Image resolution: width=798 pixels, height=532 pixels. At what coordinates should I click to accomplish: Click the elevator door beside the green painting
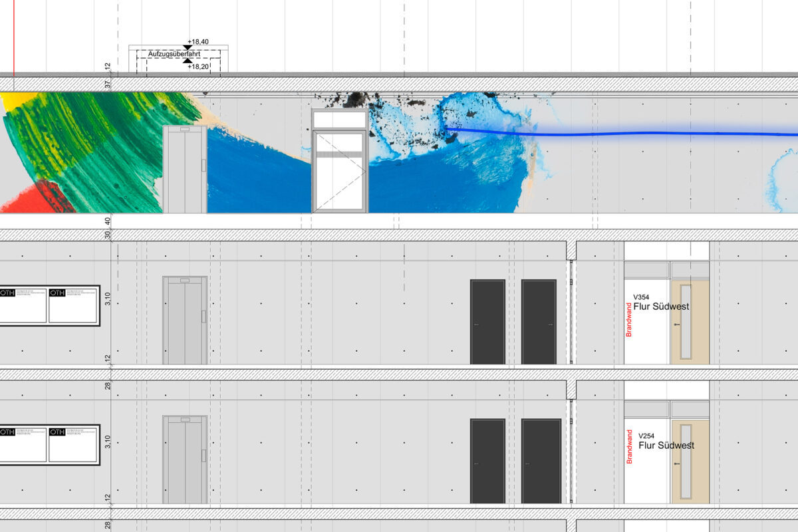(185, 170)
